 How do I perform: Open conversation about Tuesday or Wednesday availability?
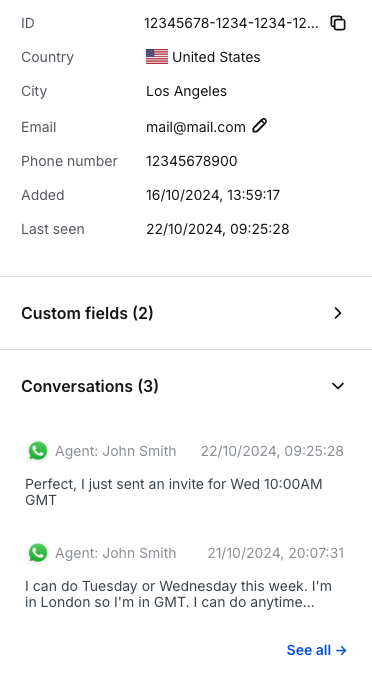pos(186,576)
